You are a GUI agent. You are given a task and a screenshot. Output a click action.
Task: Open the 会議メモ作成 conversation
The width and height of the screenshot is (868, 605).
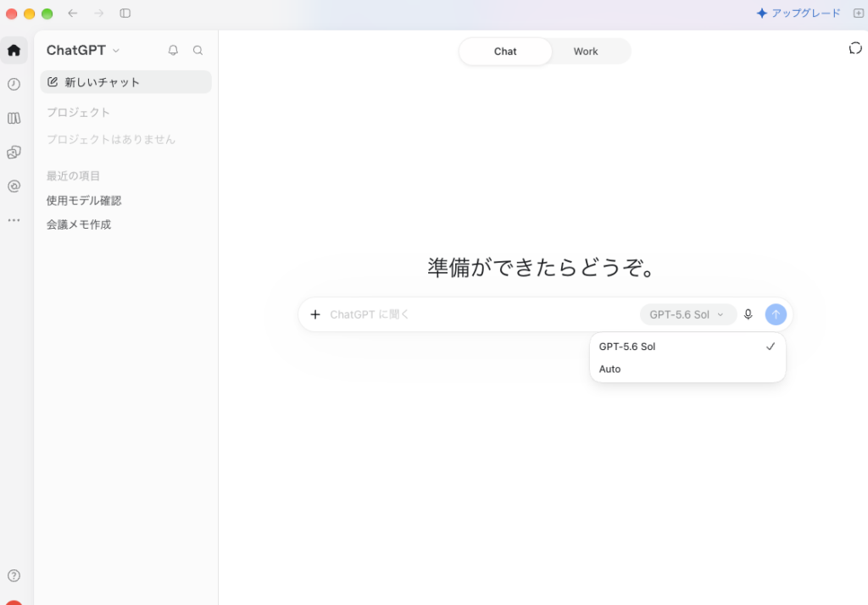pyautogui.click(x=79, y=225)
